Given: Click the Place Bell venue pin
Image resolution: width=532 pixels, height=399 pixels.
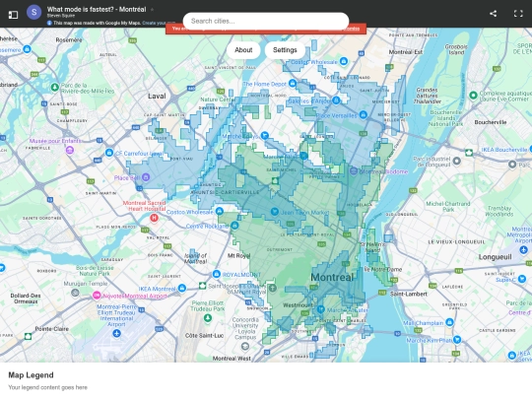Looking at the screenshot, I should point(146,177).
